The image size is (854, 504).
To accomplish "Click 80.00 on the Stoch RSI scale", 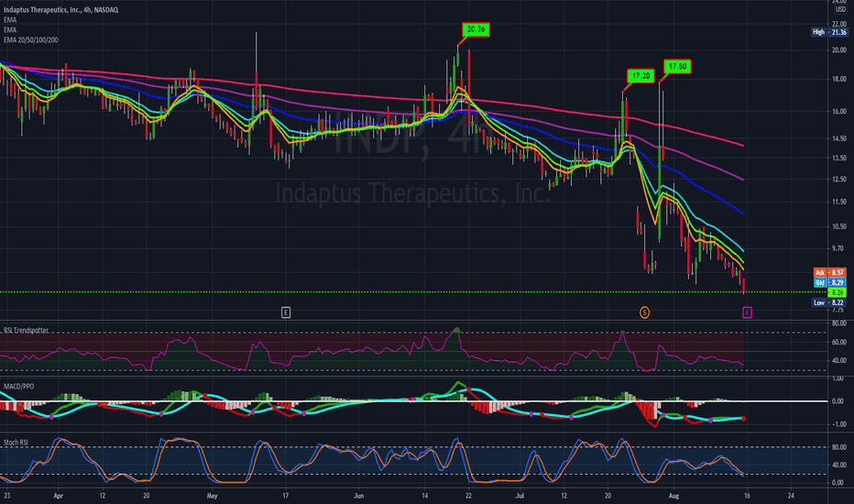I will (x=838, y=447).
